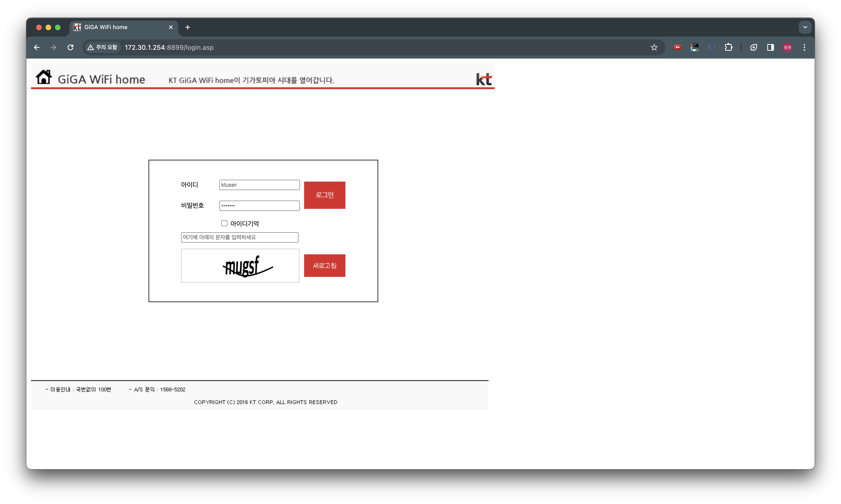Click the red YouTube extension icon

click(x=677, y=47)
